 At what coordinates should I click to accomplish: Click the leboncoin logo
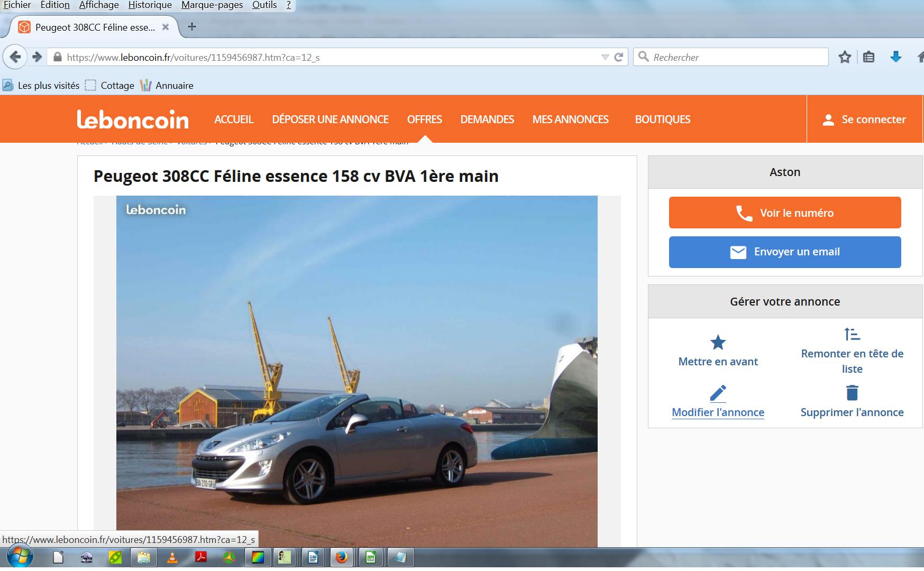click(x=133, y=119)
